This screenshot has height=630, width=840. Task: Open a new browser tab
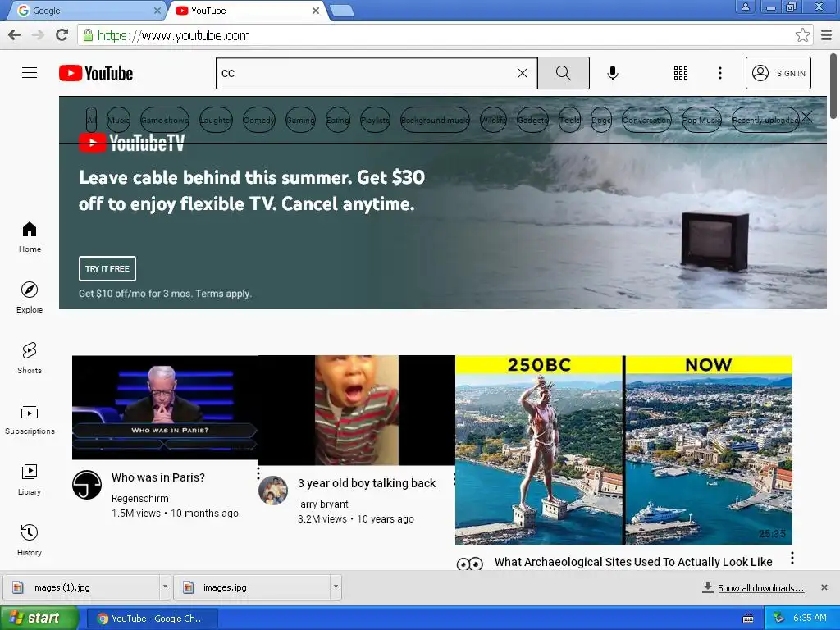(x=341, y=11)
